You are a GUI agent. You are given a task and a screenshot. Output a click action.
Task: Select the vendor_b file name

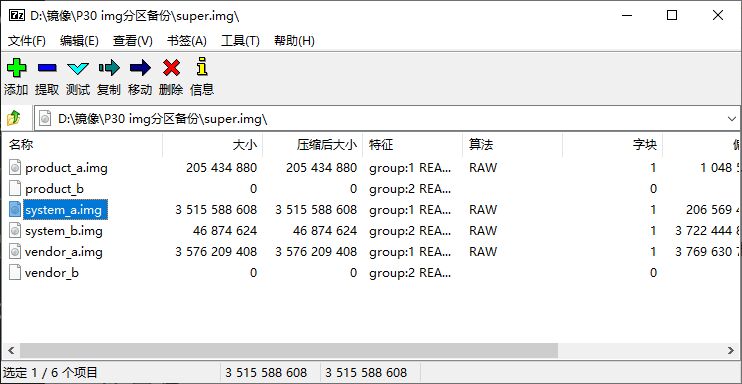click(52, 272)
